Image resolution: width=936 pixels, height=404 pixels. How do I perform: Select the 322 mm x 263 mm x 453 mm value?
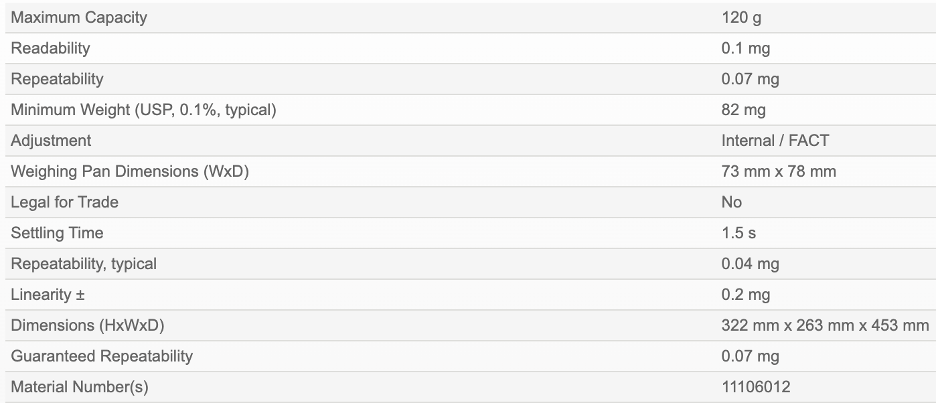(x=825, y=325)
